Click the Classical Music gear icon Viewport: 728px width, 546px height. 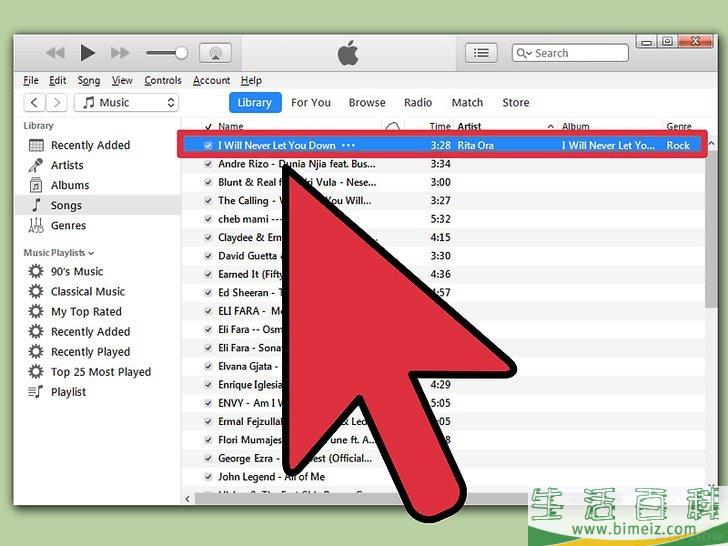[x=36, y=292]
